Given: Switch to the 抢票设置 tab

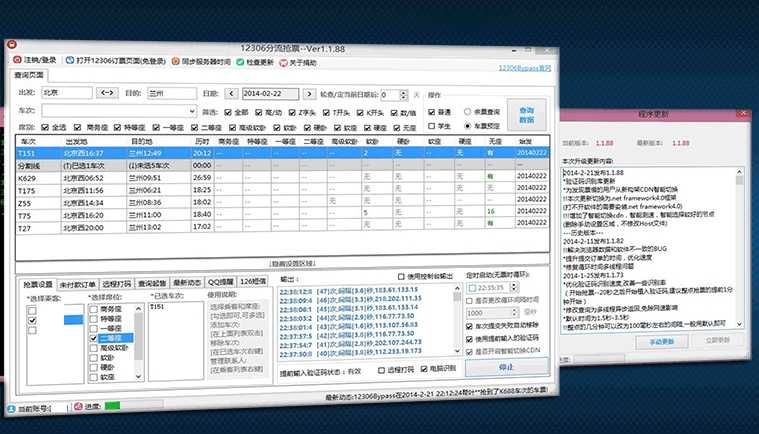Looking at the screenshot, I should click(x=38, y=284).
